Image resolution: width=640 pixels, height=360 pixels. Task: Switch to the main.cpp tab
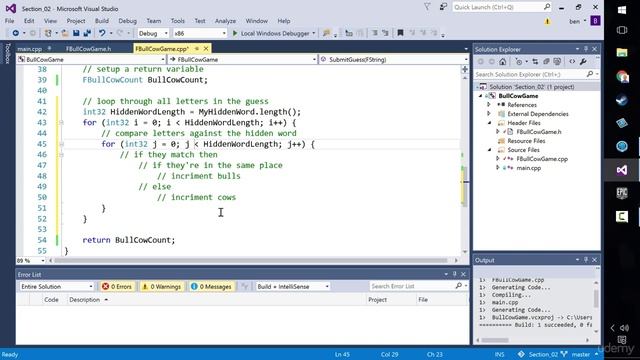(x=29, y=49)
